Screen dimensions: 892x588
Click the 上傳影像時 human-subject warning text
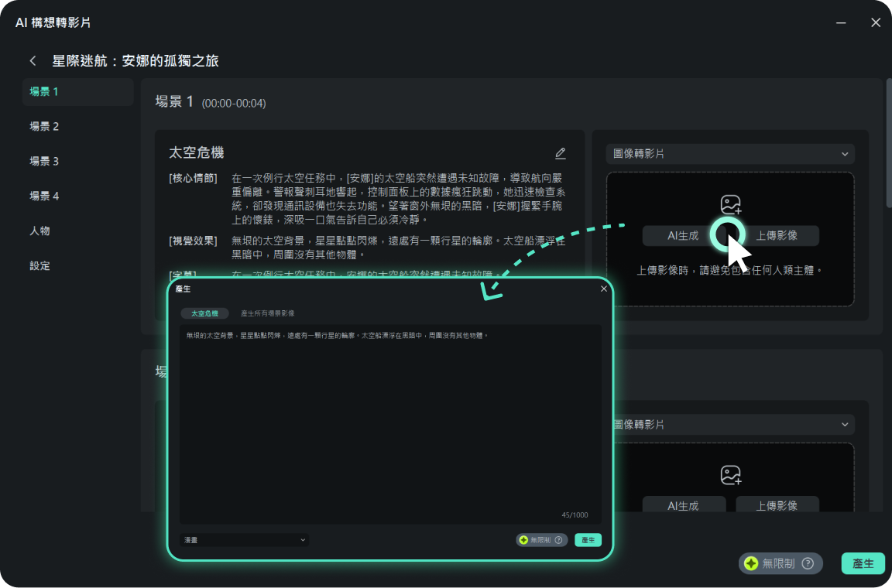[730, 270]
